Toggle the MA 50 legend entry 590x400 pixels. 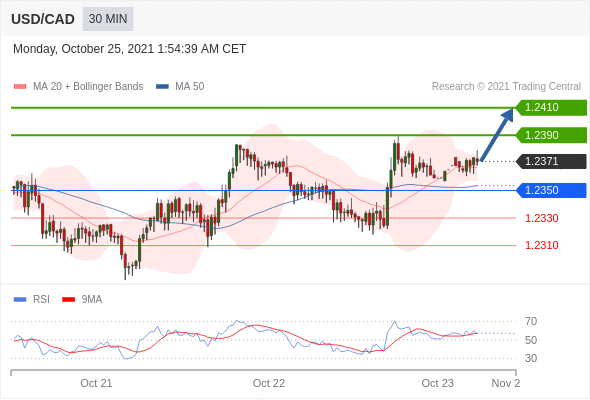tap(180, 87)
